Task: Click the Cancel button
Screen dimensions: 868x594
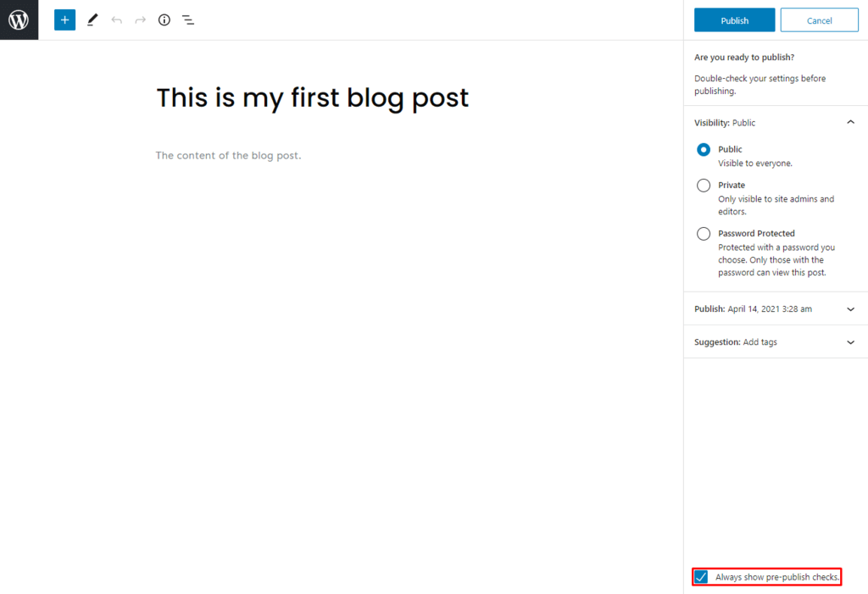Action: tap(819, 20)
